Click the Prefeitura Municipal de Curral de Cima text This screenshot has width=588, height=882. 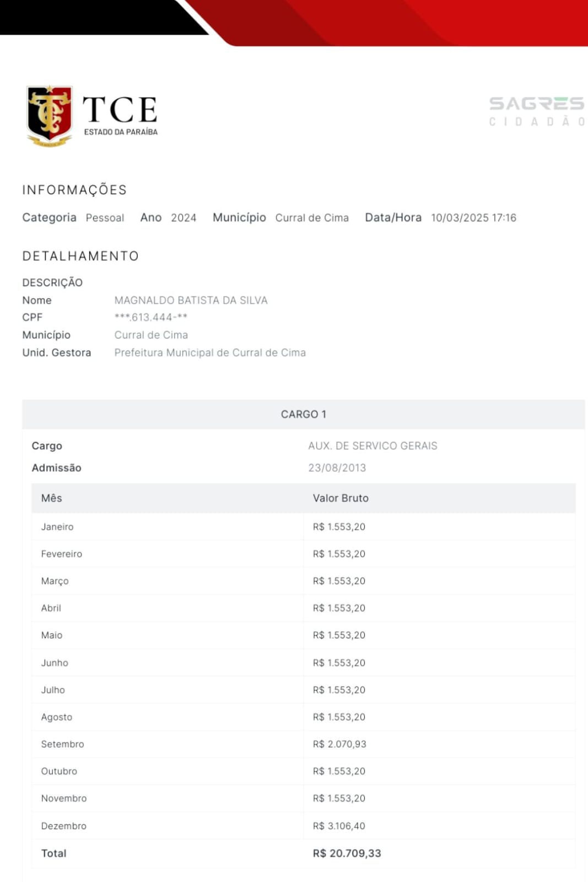[210, 353]
